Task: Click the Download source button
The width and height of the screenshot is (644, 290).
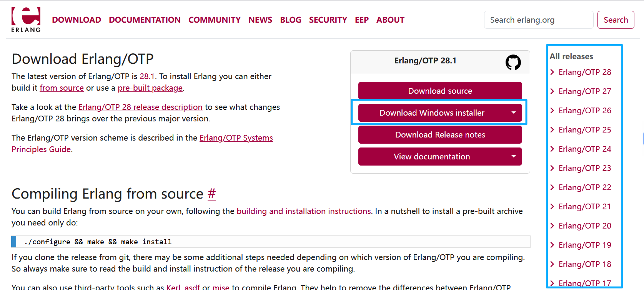Action: (x=440, y=91)
